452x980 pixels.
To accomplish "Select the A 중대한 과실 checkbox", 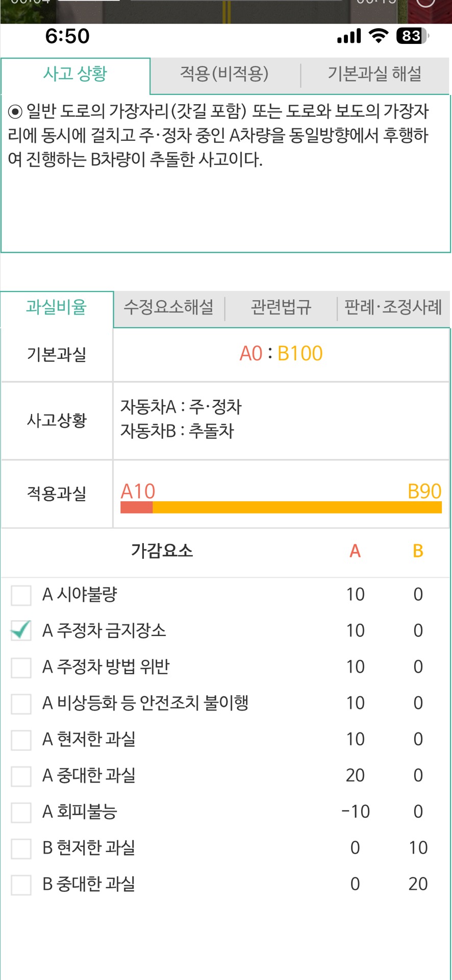I will 21,776.
